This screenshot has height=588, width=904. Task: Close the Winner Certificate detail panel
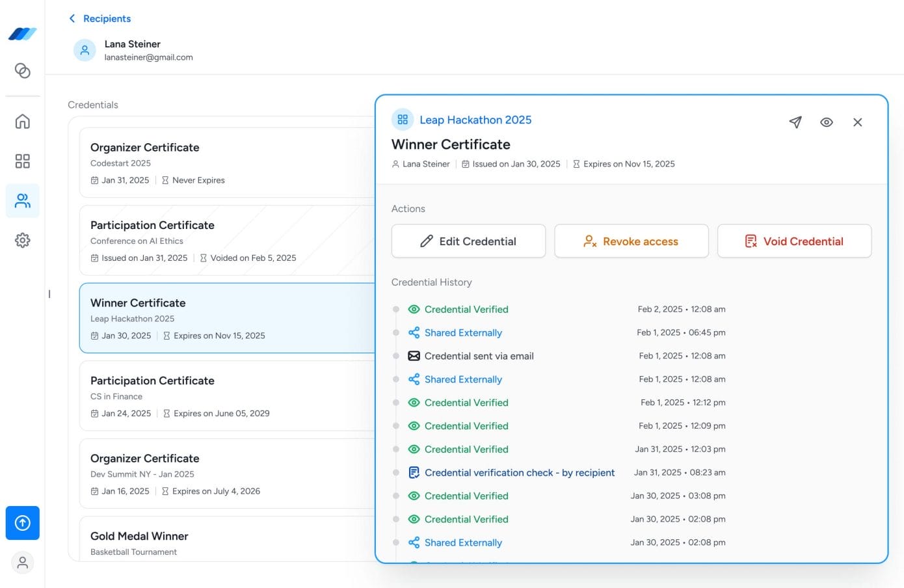coord(857,122)
